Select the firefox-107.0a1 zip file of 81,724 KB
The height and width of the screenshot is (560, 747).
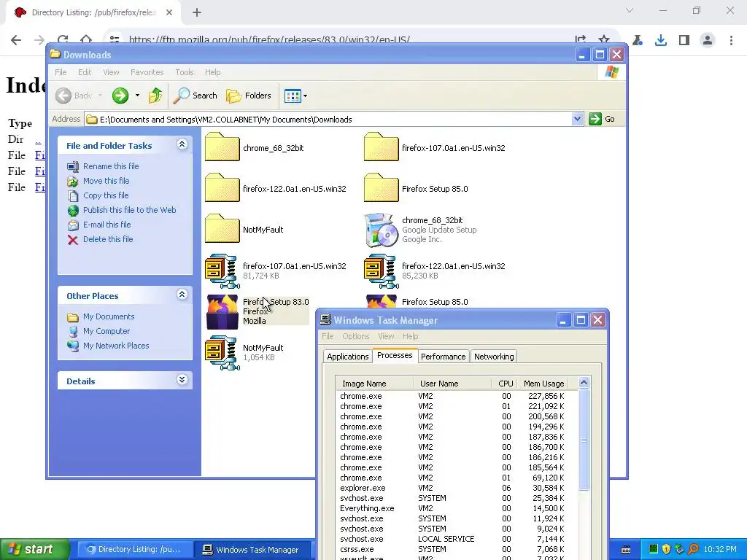click(275, 271)
